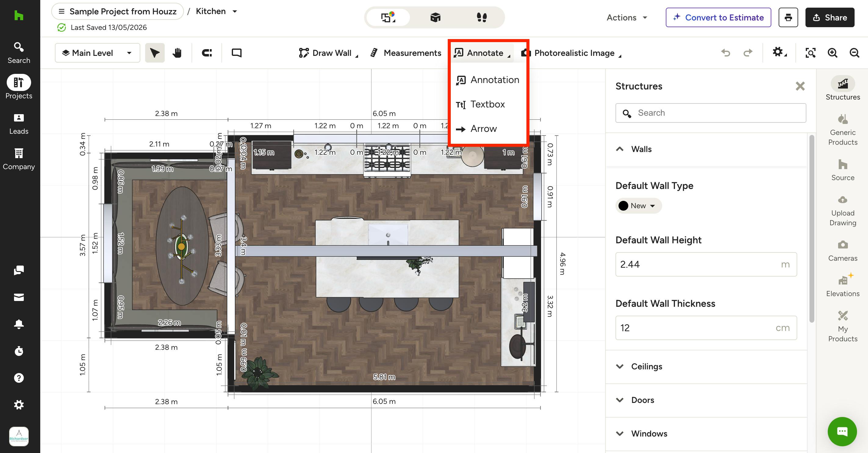Click the Annotate toolbar menu
This screenshot has height=453, width=868.
pyautogui.click(x=482, y=53)
